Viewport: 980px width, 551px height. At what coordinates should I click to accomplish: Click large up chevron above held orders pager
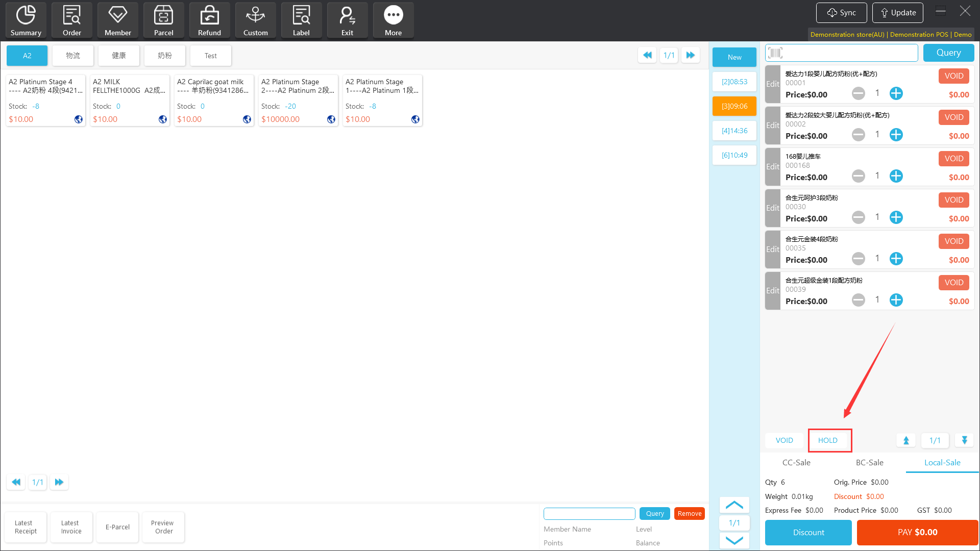click(734, 505)
